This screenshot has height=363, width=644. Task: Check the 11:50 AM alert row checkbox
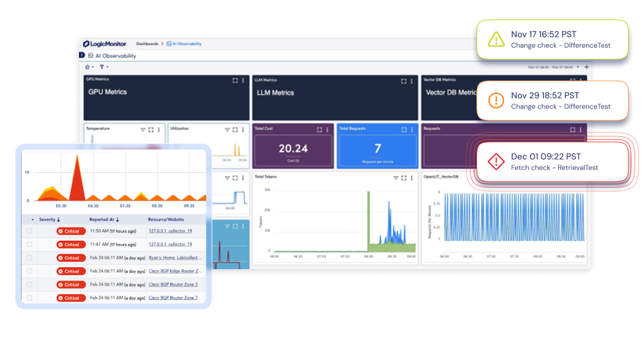pyautogui.click(x=29, y=231)
